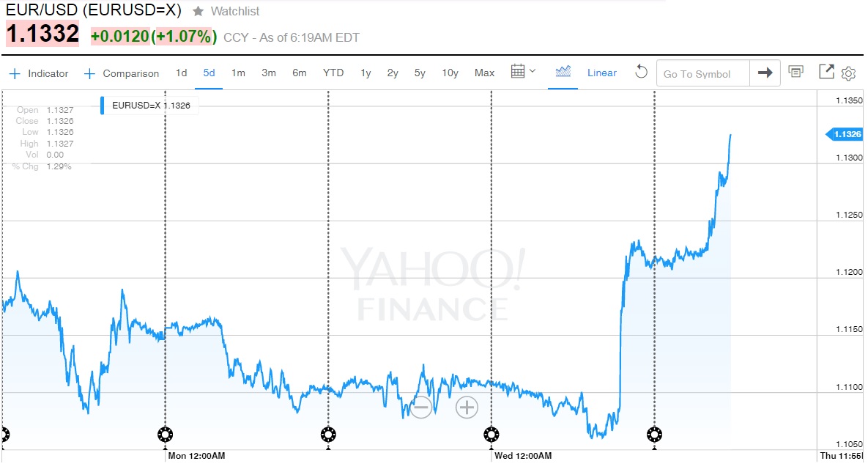Add a Comparison symbol

click(x=122, y=73)
